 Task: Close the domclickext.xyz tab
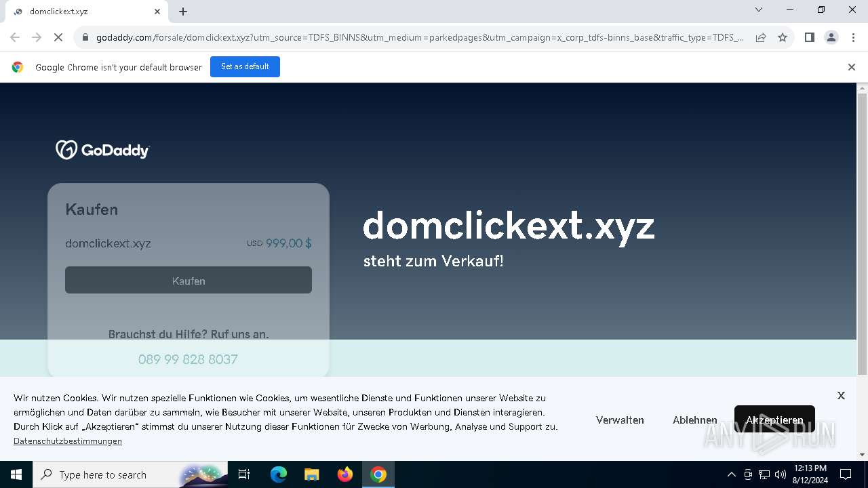click(157, 12)
